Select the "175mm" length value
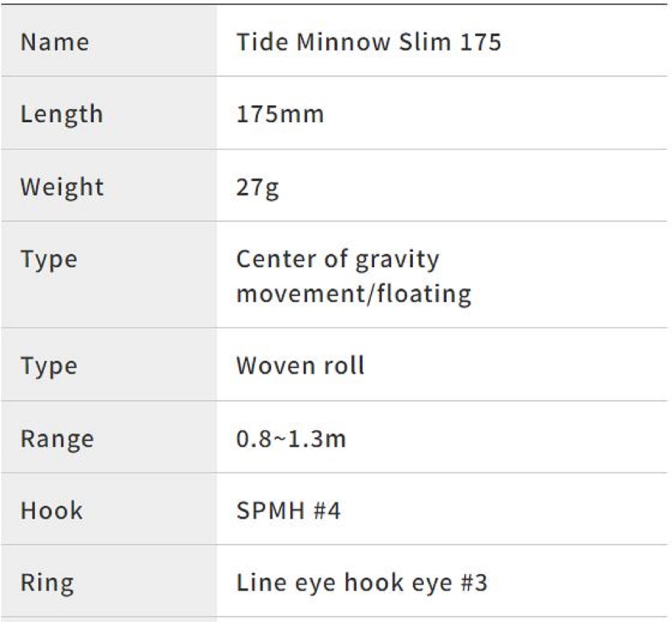The width and height of the screenshot is (672, 622). click(280, 114)
